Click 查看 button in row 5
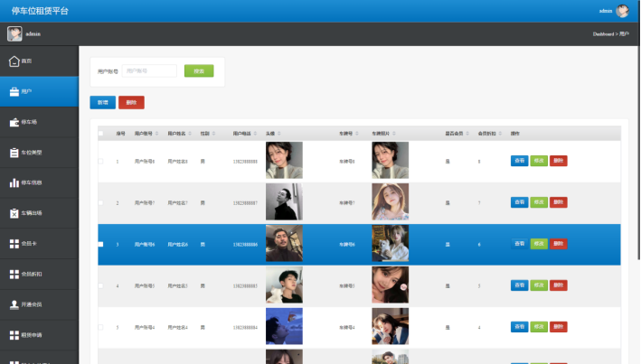Viewport: 641px width, 364px height. pyautogui.click(x=519, y=327)
